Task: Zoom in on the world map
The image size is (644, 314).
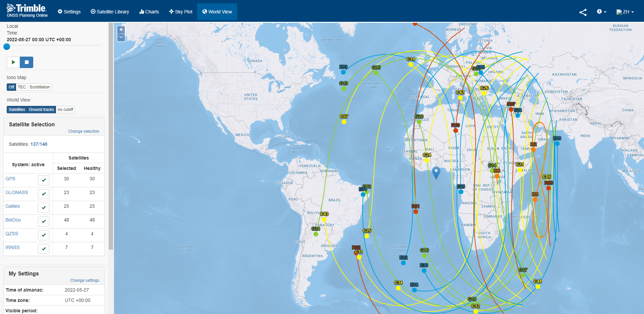Action: coord(121,30)
